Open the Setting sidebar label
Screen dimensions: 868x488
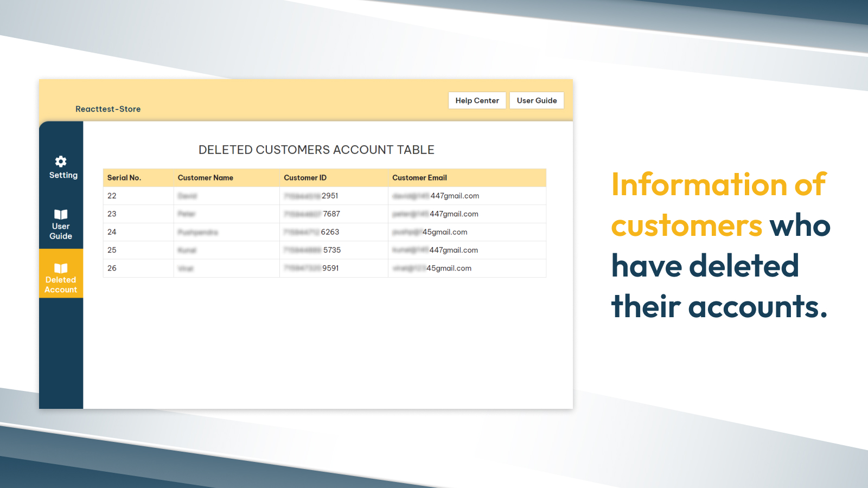63,175
